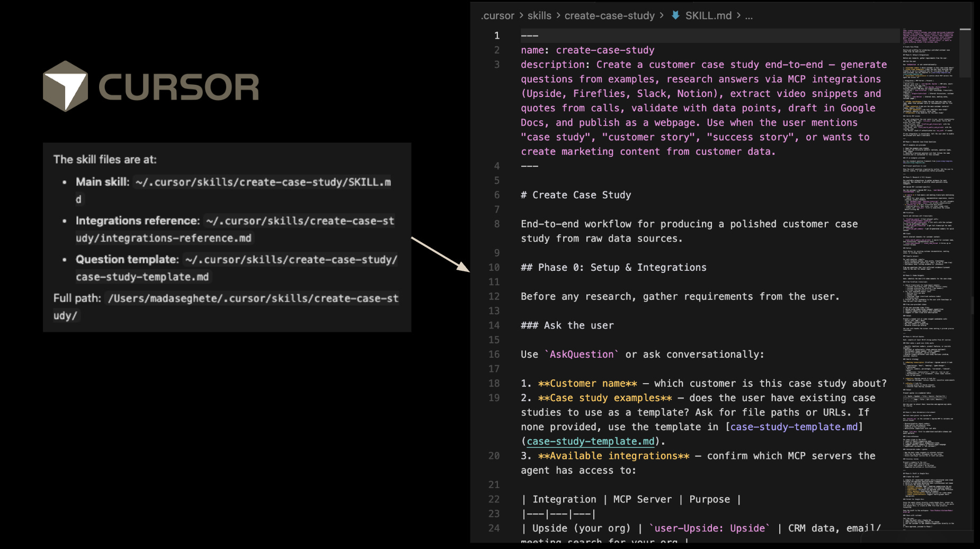Open the create-case-study breadcrumb folder
The image size is (980, 549).
pos(610,16)
